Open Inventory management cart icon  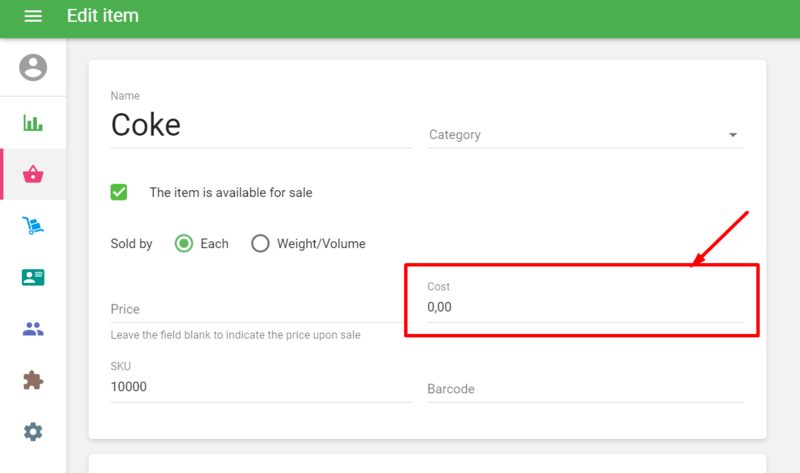point(33,226)
